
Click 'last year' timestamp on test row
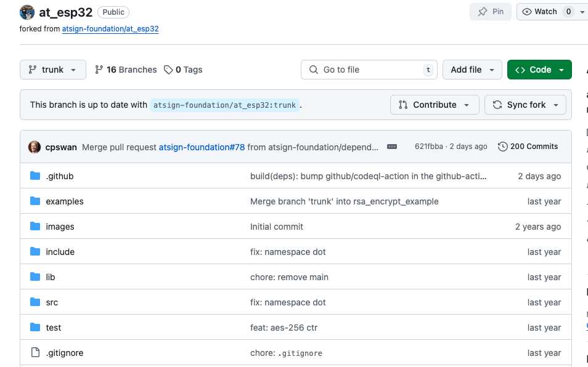click(544, 328)
